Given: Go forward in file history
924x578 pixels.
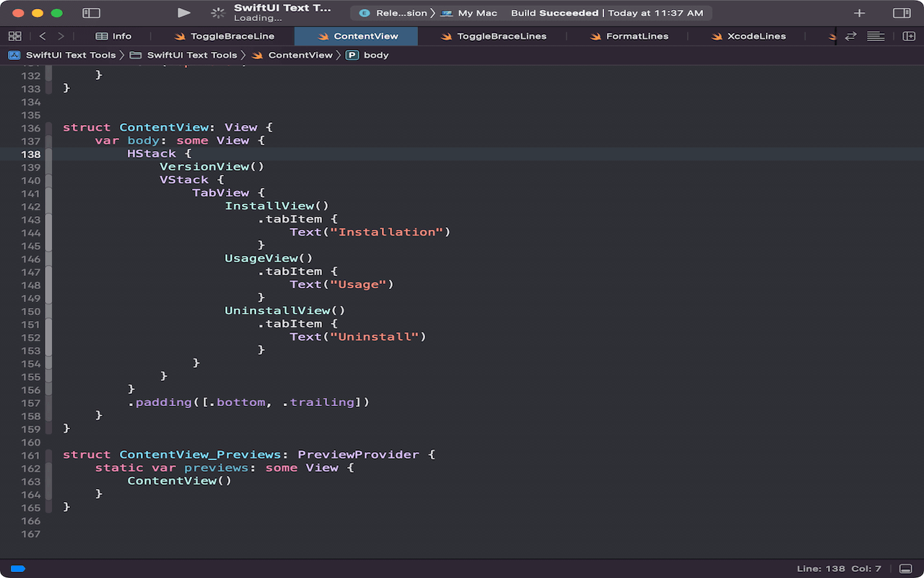Looking at the screenshot, I should point(61,36).
